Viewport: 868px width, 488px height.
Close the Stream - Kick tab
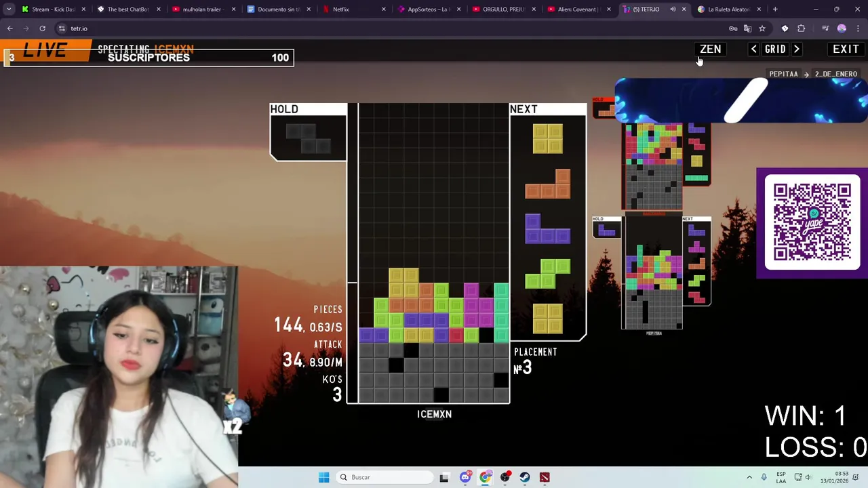83,9
